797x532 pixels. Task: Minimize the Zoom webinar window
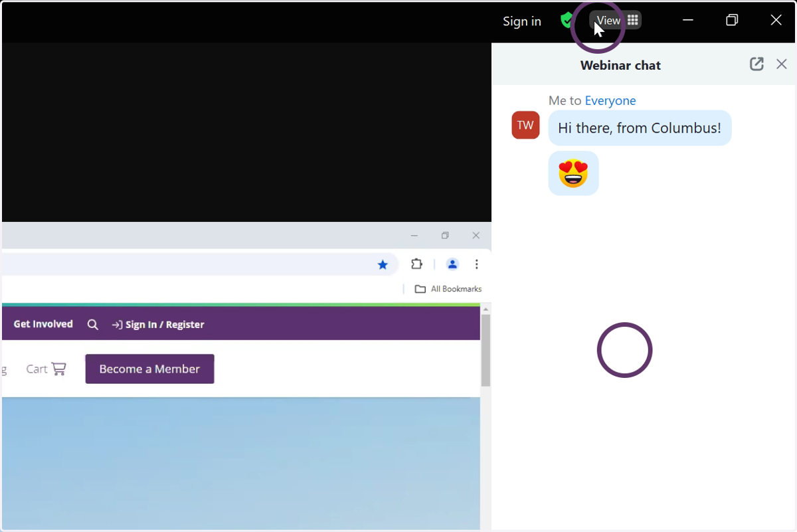pyautogui.click(x=688, y=21)
